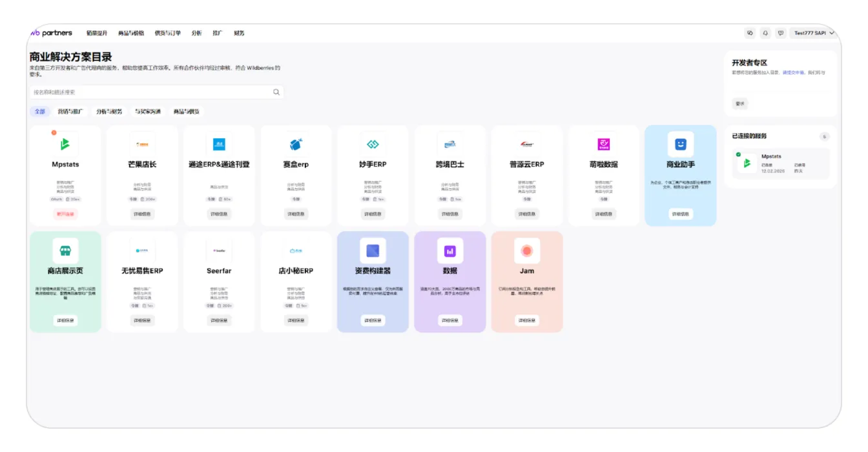This screenshot has height=452, width=868.
Task: Click the 店小秘ERP logo icon
Action: coord(296,251)
